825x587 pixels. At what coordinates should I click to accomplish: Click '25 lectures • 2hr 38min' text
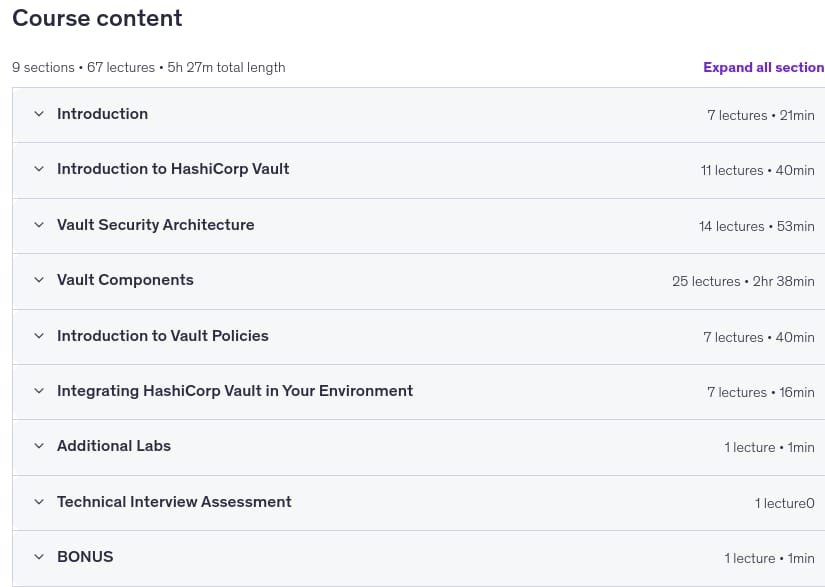pos(743,281)
